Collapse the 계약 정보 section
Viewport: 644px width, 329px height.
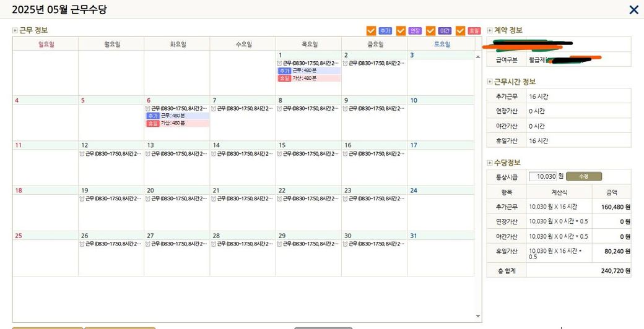coord(490,30)
